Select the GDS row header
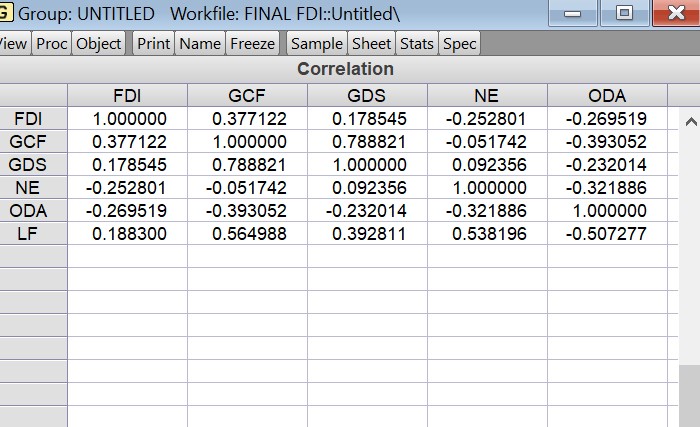 tap(27, 164)
